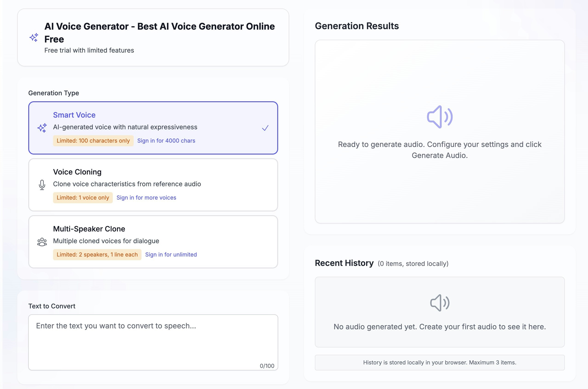This screenshot has height=389, width=588.
Task: Select the Voice Cloning generation type
Action: click(153, 185)
